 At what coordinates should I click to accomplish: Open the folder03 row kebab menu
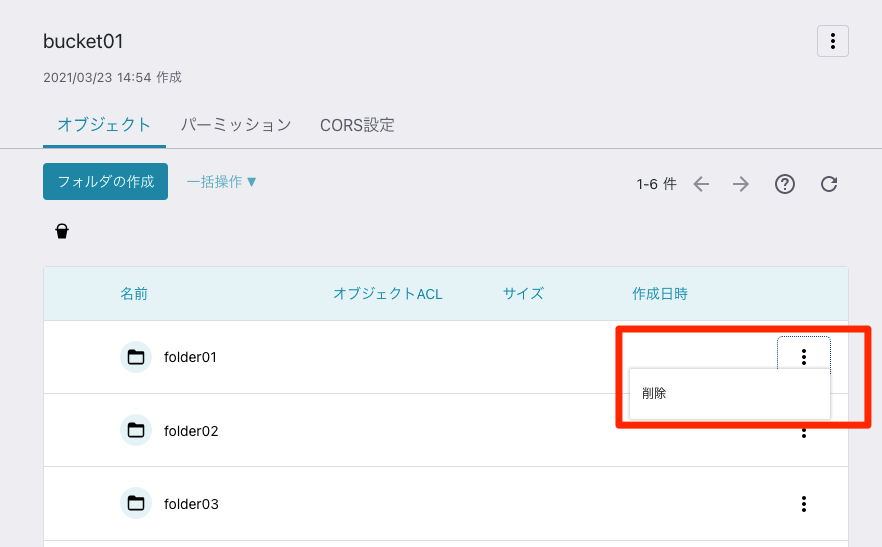click(x=804, y=504)
